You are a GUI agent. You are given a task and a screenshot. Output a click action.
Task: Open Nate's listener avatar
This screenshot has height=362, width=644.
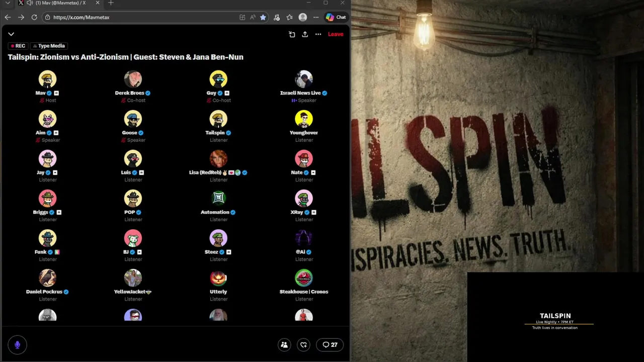pos(304,159)
